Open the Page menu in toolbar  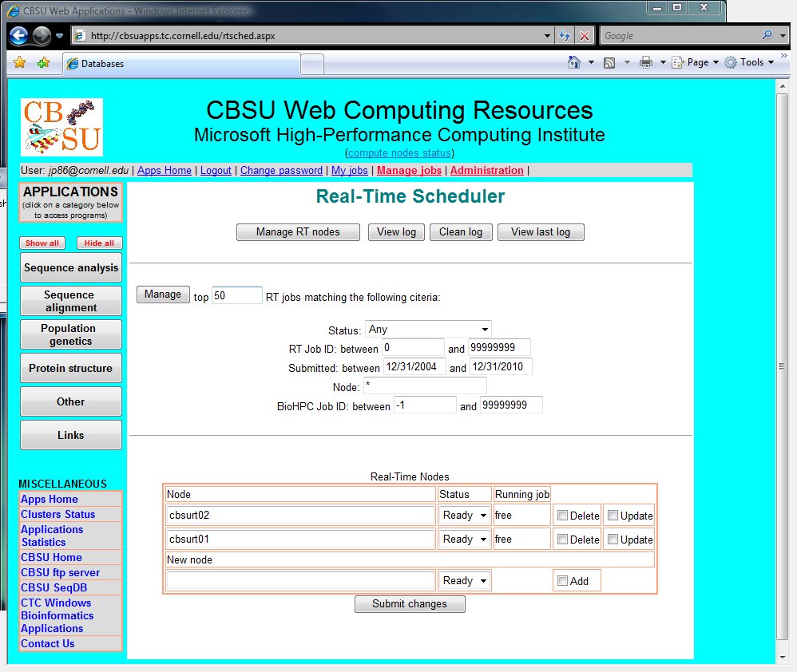(696, 62)
